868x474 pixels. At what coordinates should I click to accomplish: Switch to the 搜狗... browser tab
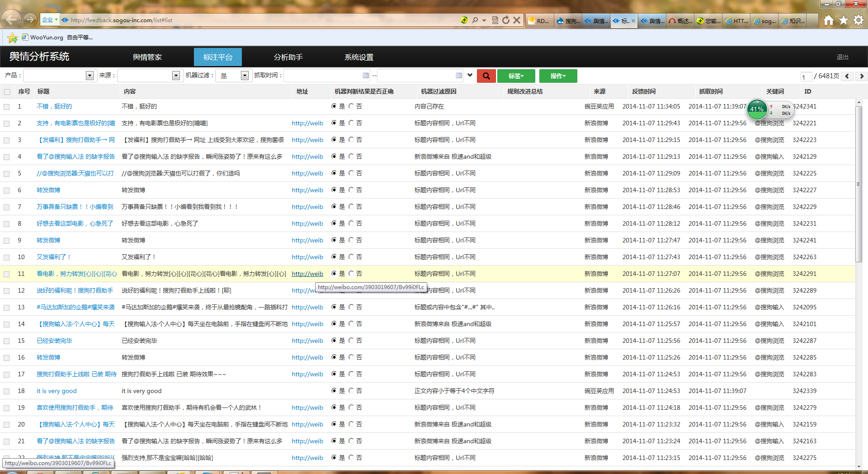coord(569,21)
